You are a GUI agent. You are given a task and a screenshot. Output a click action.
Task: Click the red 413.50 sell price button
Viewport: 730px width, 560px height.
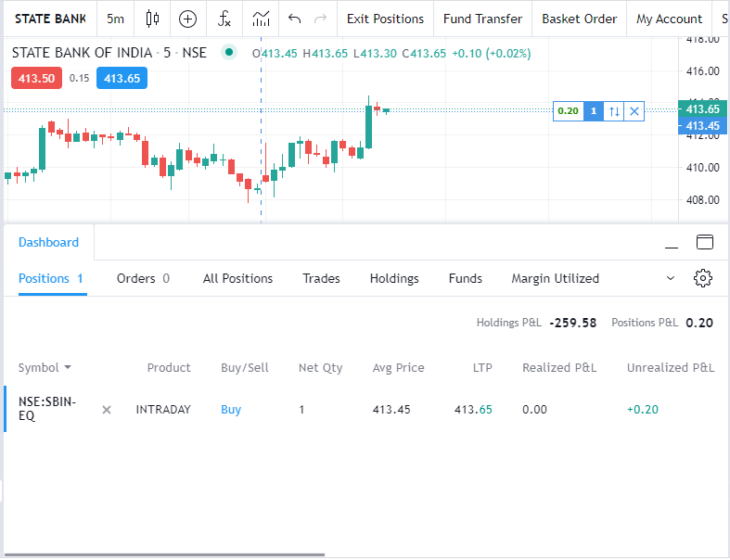click(x=36, y=78)
